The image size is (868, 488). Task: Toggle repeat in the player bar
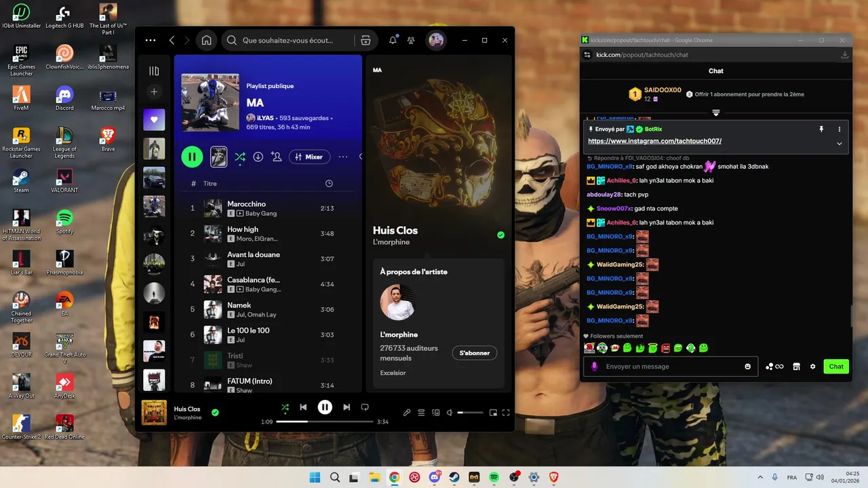(x=365, y=407)
